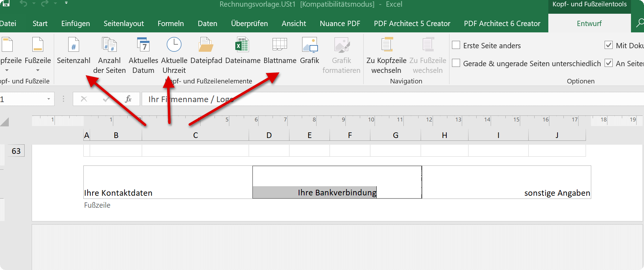644x270 pixels.
Task: Open the Datei tab
Action: coord(8,23)
